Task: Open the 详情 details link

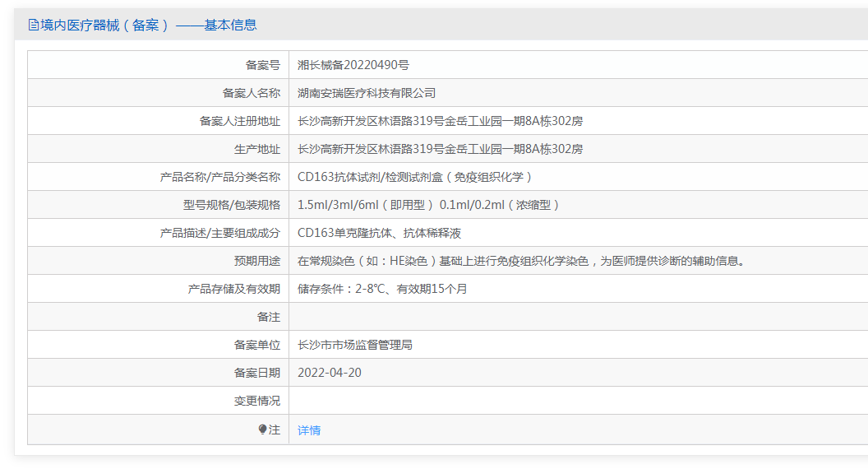Action: tap(309, 430)
